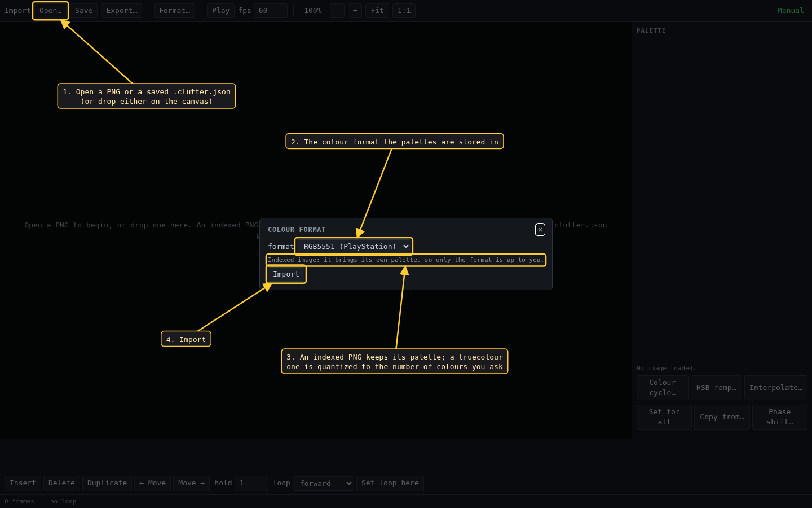Click Set for all button

[x=664, y=417]
